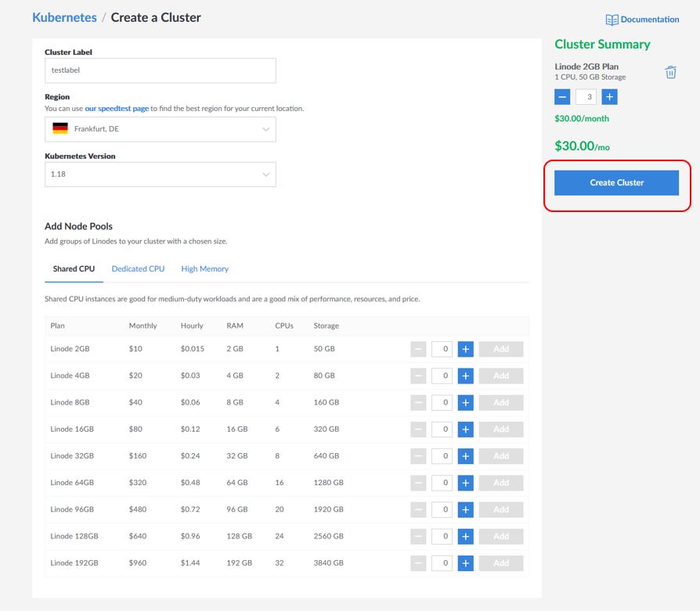Increase Linode 64GB node count
700x615 pixels.
click(x=466, y=483)
